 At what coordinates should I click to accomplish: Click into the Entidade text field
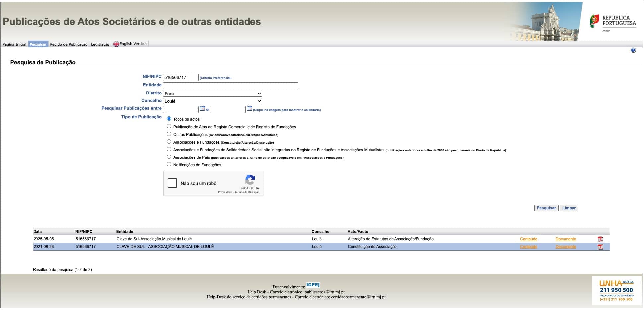tap(230, 86)
